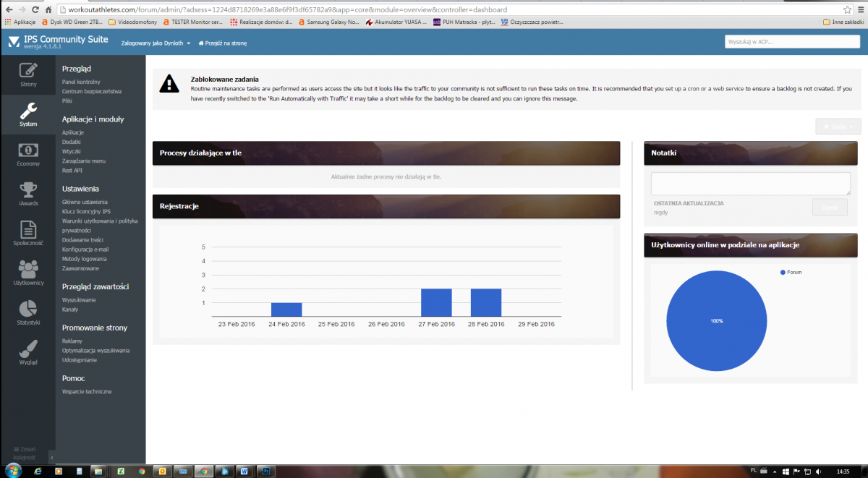This screenshot has width=868, height=478.
Task: Go to the Użytkownicy users icon
Action: tap(28, 270)
